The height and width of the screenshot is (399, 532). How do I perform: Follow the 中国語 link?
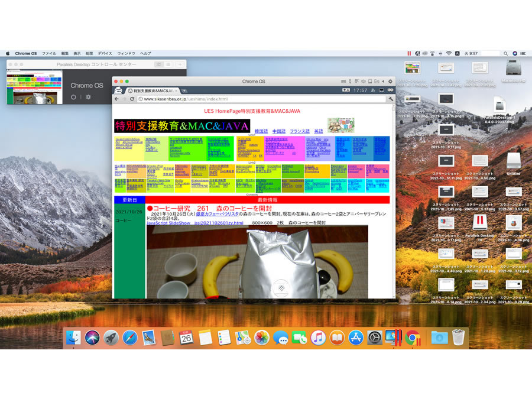click(279, 131)
